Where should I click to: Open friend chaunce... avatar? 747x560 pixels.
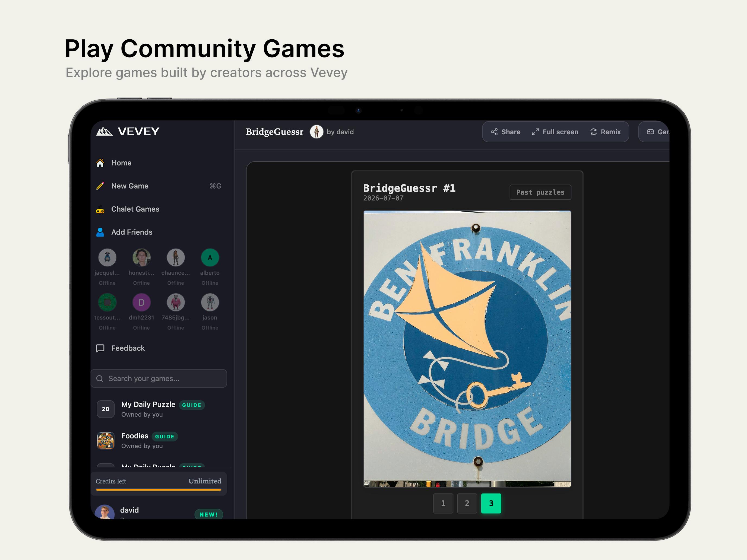tap(176, 257)
